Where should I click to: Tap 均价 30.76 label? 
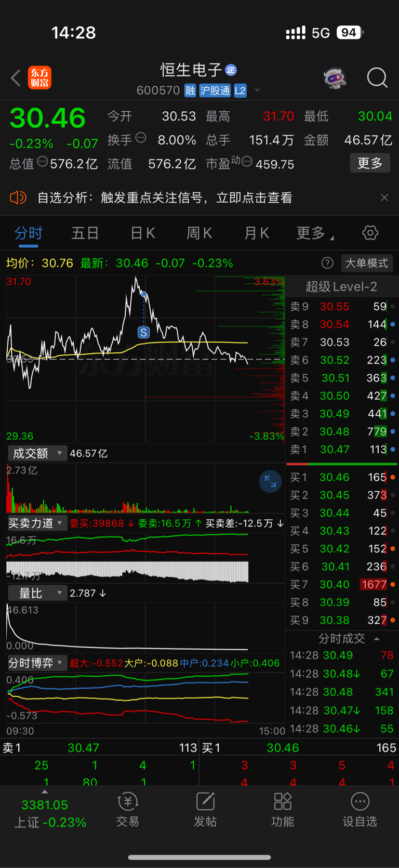pyautogui.click(x=39, y=263)
